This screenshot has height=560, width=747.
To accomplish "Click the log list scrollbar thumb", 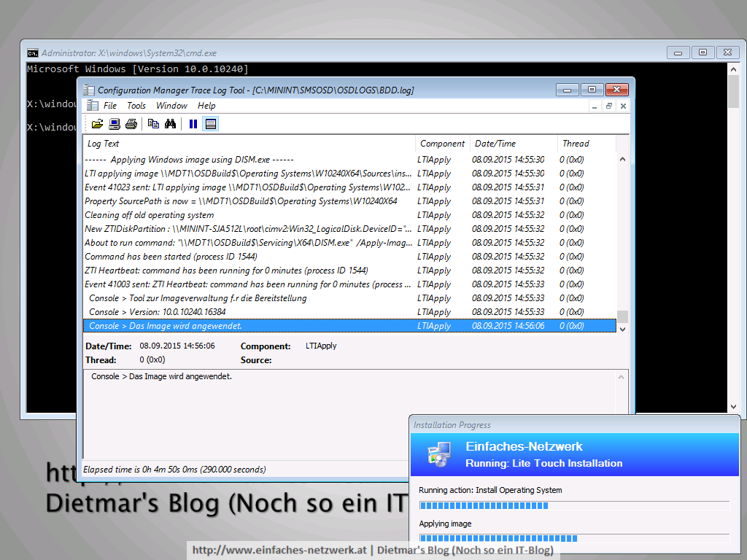I will coord(623,316).
